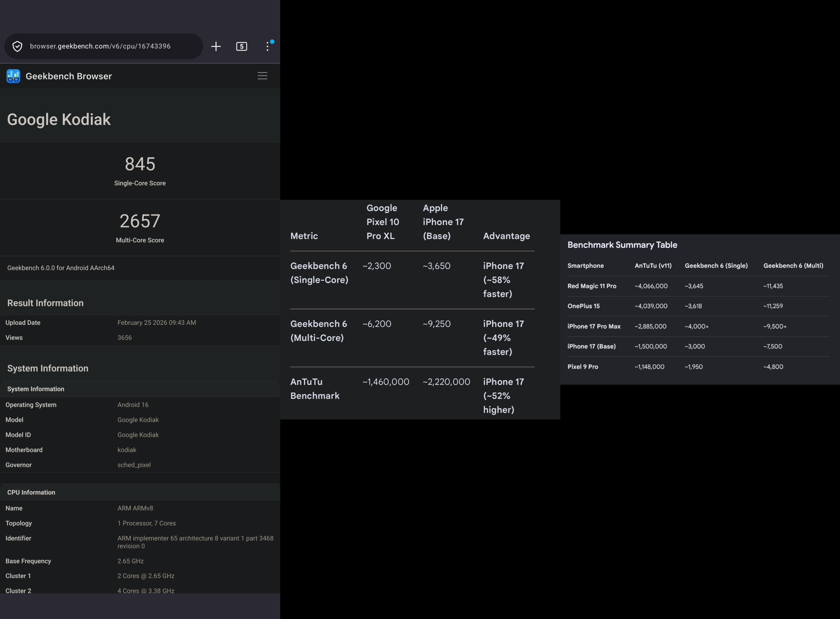This screenshot has width=840, height=619.
Task: Select the large Google Kodiak page heading
Action: tap(59, 119)
